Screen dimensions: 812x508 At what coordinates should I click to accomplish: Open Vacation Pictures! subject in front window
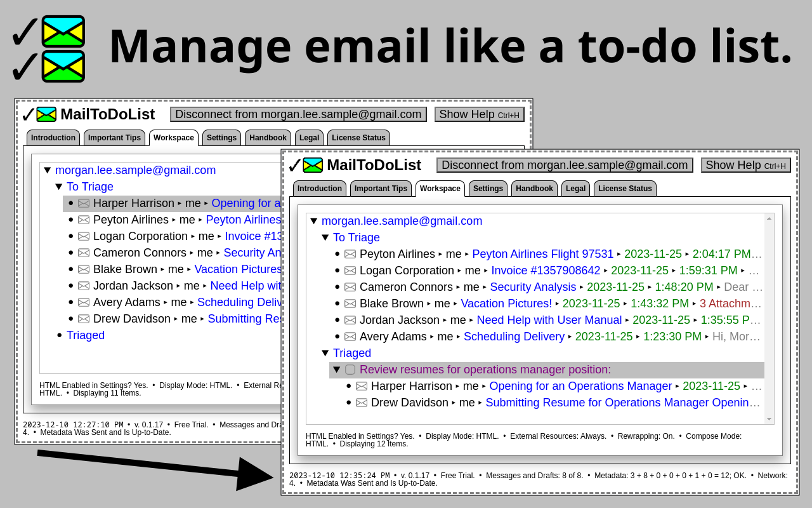506,304
